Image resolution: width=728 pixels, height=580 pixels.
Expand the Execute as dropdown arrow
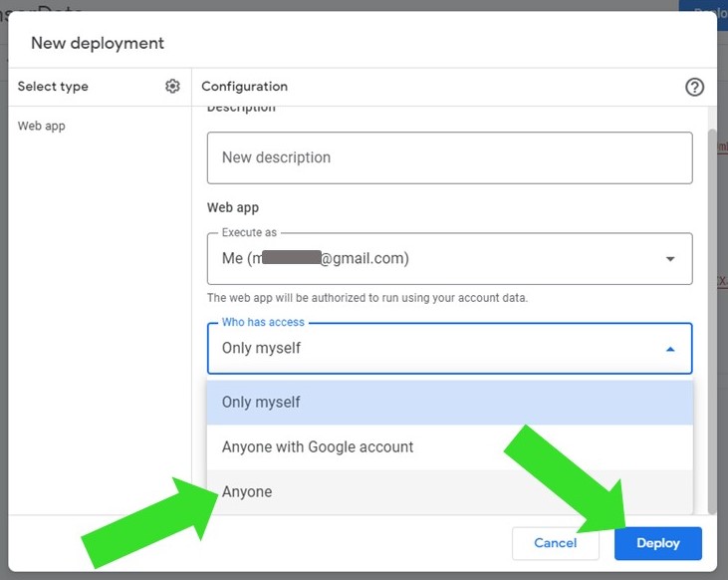coord(670,259)
